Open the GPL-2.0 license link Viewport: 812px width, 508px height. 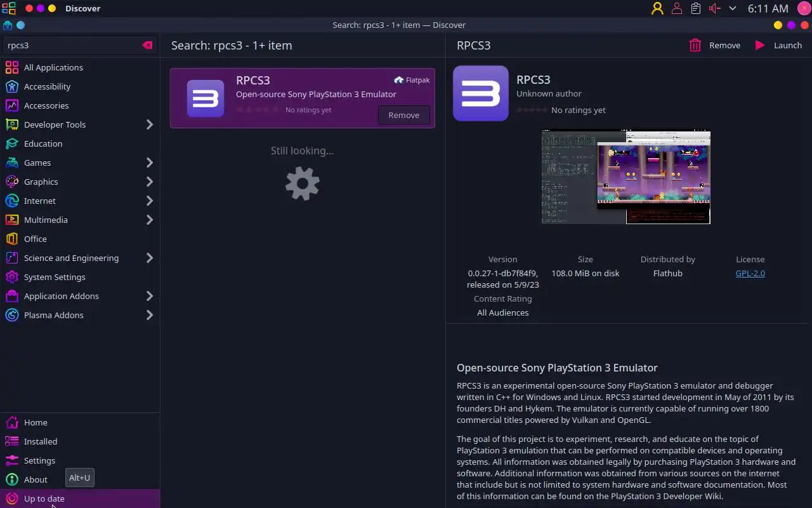[x=750, y=273]
